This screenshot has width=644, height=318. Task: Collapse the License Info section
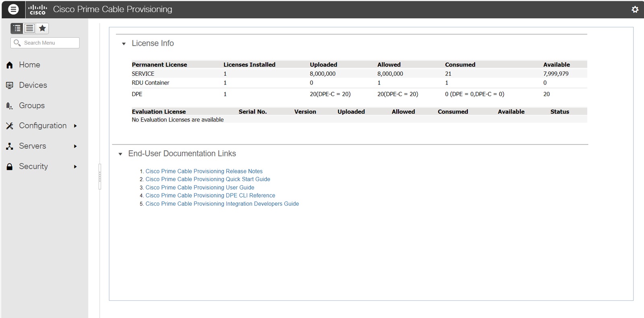124,43
